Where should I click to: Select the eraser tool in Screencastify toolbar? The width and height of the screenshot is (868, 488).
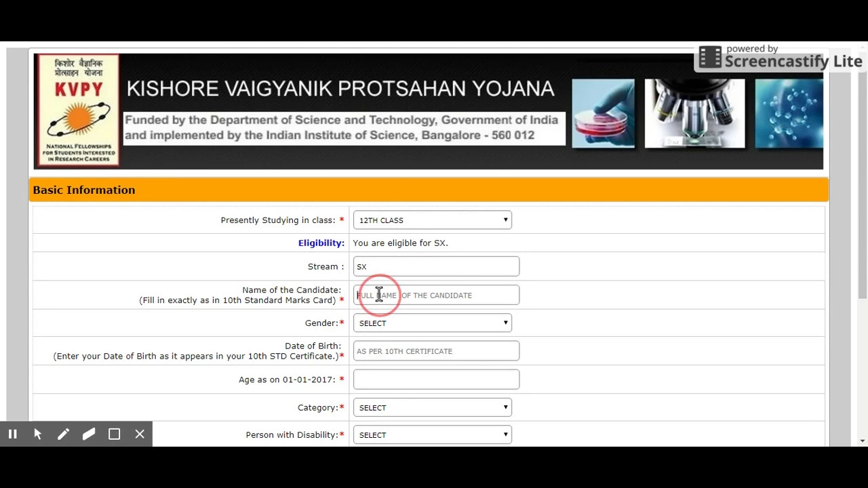(x=89, y=434)
